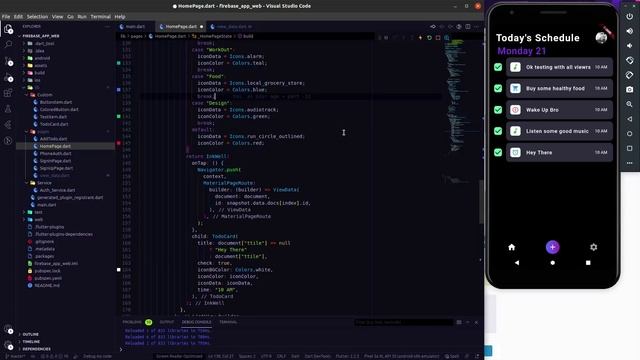Toggle checkbox for Buy some healthy food

(x=498, y=88)
